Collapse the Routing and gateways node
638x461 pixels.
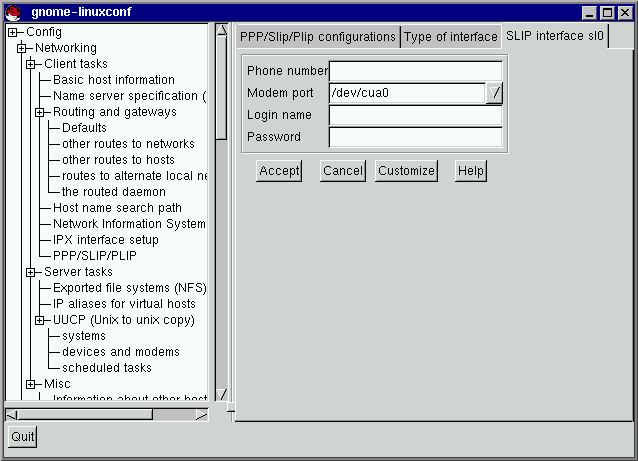40,112
